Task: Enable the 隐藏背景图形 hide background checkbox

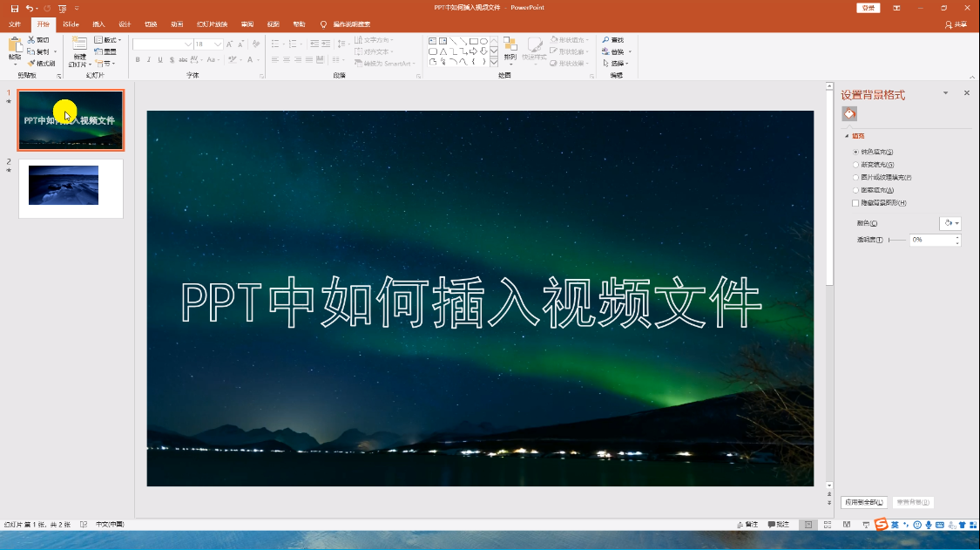Action: (x=855, y=202)
